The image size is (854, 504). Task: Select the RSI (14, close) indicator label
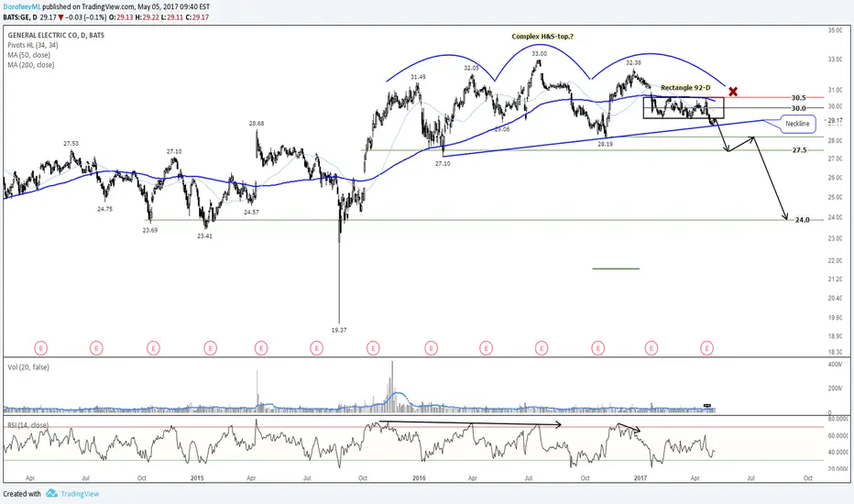pyautogui.click(x=27, y=425)
